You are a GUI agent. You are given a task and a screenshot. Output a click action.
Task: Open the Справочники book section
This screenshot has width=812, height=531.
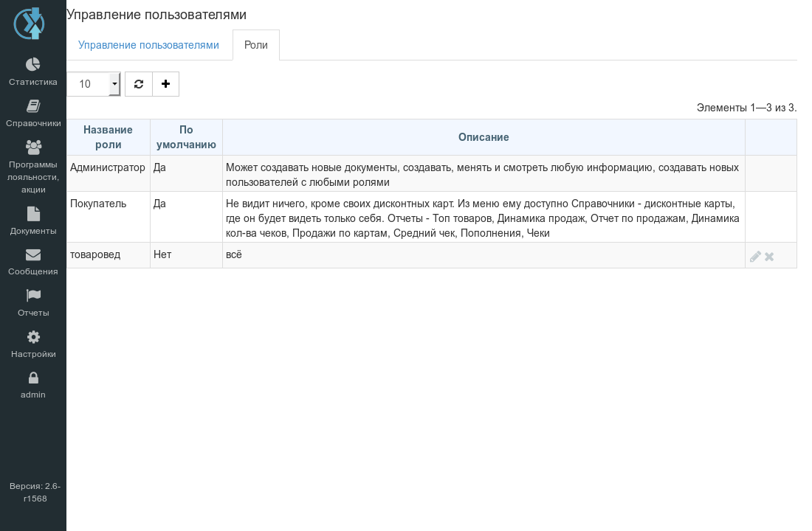(x=33, y=113)
